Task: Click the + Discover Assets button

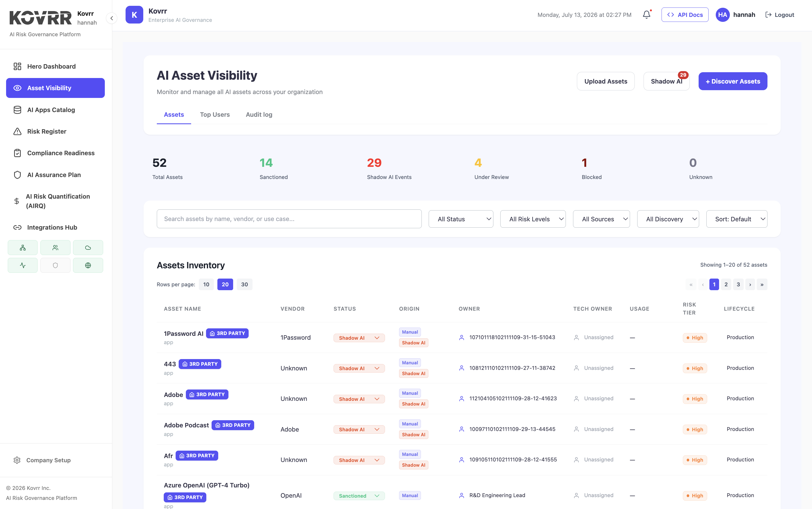Action: [x=733, y=81]
